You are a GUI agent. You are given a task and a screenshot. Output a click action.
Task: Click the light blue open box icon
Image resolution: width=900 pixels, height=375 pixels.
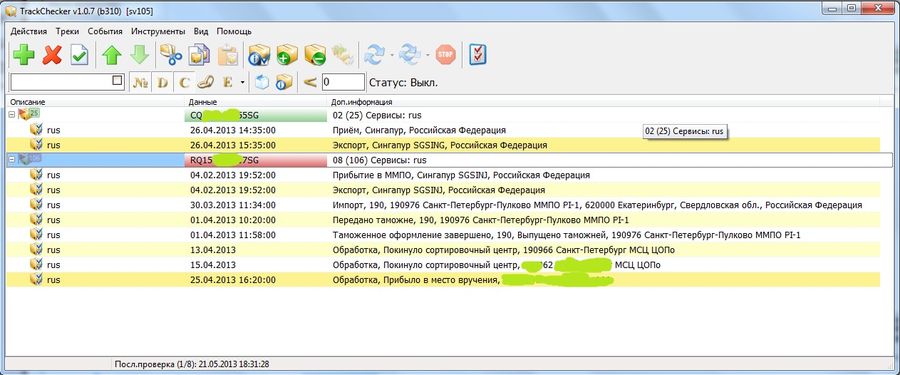pyautogui.click(x=262, y=83)
